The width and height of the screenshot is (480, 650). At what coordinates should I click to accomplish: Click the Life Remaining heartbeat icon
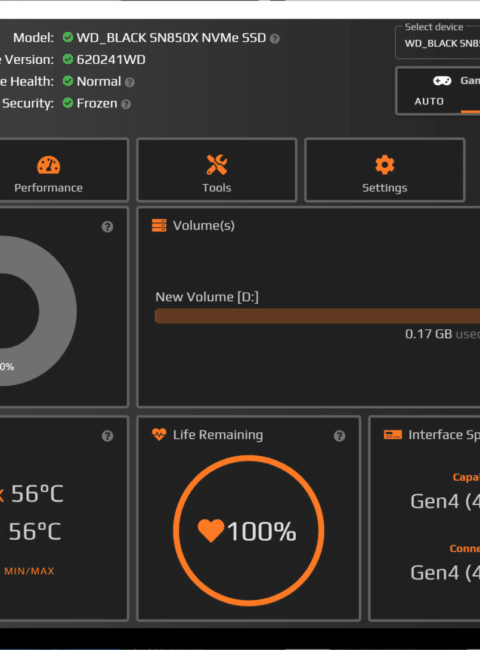(159, 434)
